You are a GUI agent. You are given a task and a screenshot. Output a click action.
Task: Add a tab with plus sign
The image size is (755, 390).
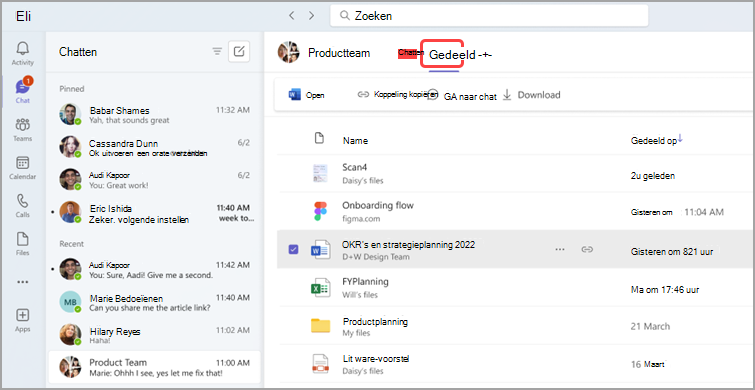tap(485, 55)
